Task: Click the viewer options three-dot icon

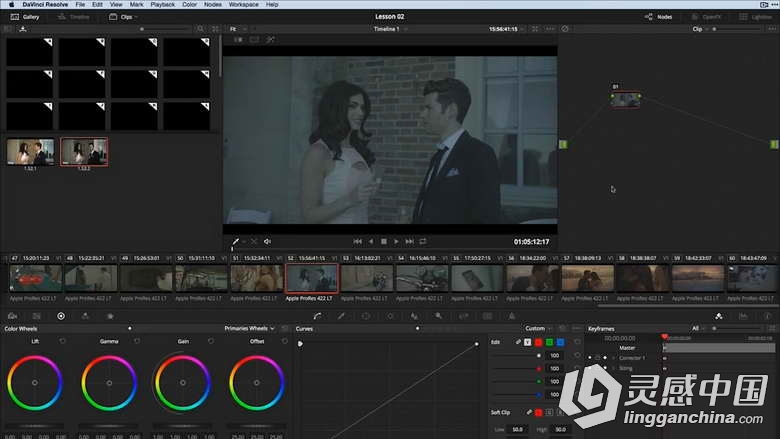Action: 550,29
